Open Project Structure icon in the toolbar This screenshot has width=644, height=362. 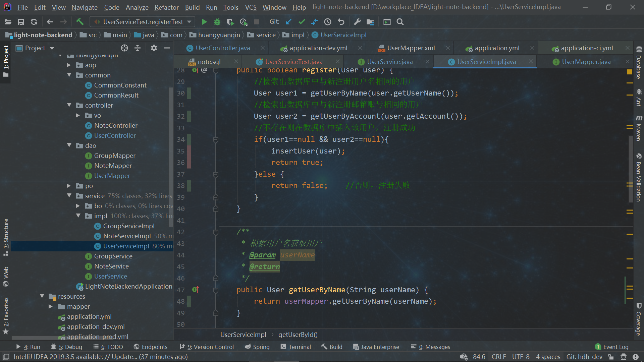click(x=370, y=22)
